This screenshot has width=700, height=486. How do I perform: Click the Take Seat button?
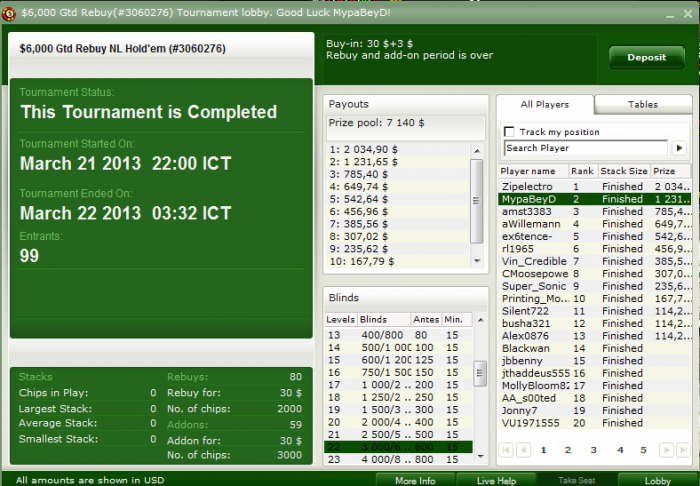[x=576, y=480]
